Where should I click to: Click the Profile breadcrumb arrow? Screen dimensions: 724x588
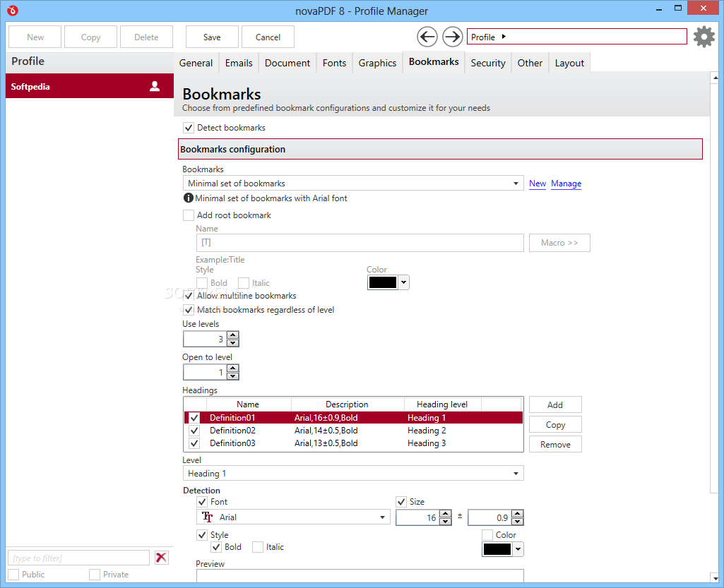(504, 37)
